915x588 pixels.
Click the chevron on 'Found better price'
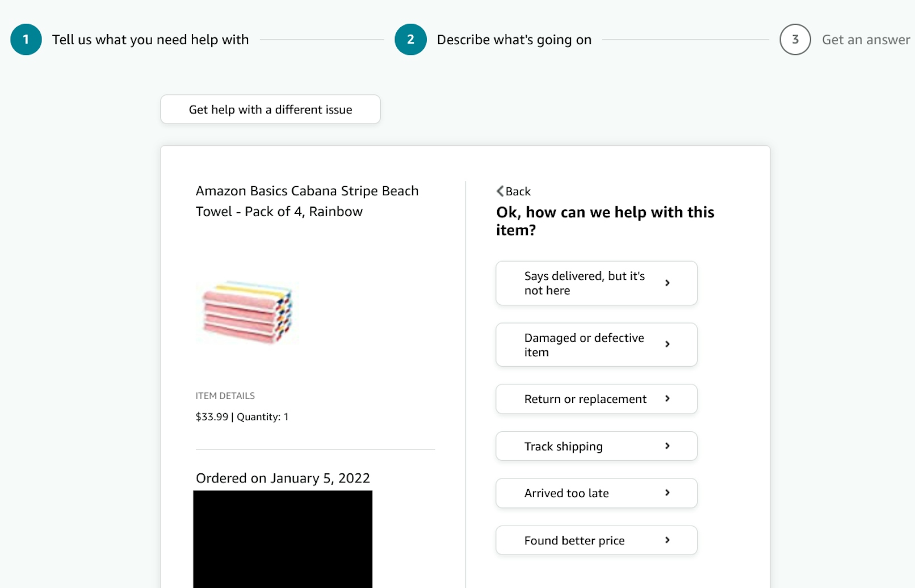669,540
